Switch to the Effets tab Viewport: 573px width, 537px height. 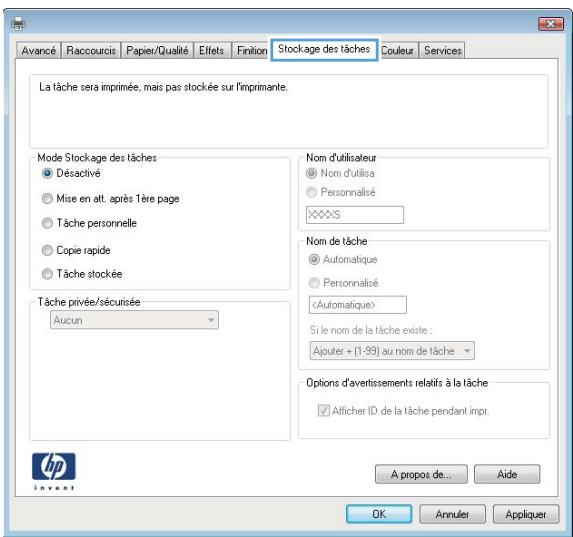tap(212, 50)
